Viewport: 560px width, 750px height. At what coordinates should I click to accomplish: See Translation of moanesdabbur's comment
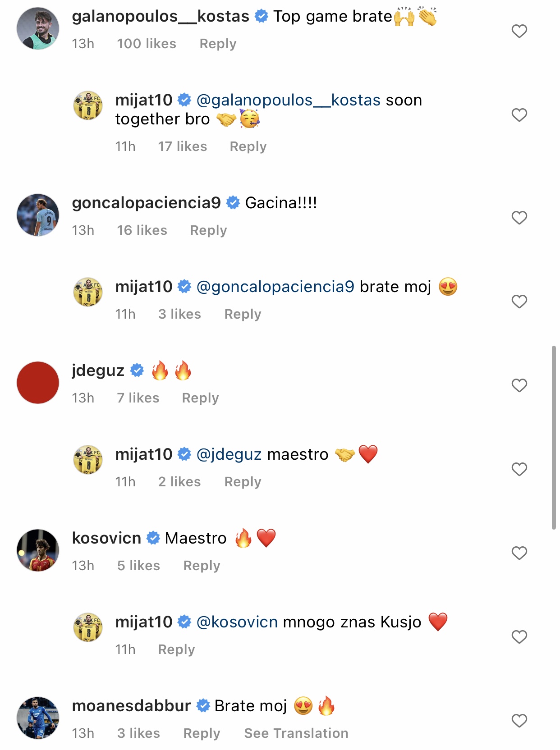[296, 733]
